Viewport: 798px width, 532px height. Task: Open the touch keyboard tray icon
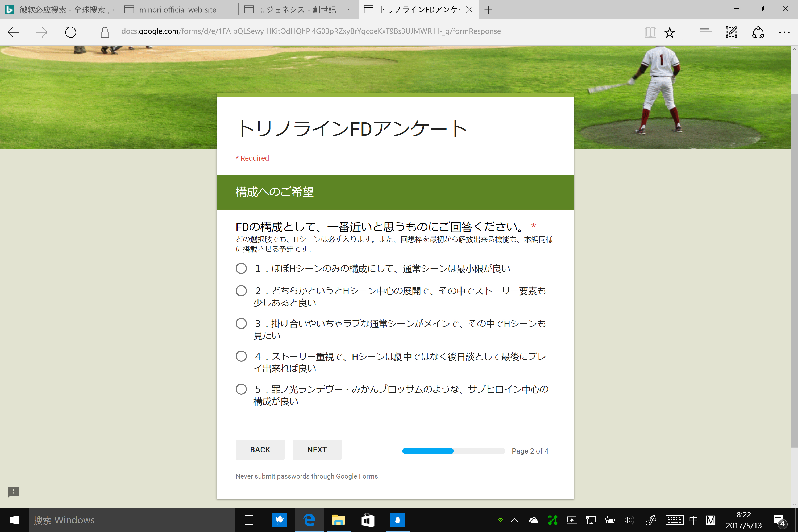pos(674,520)
